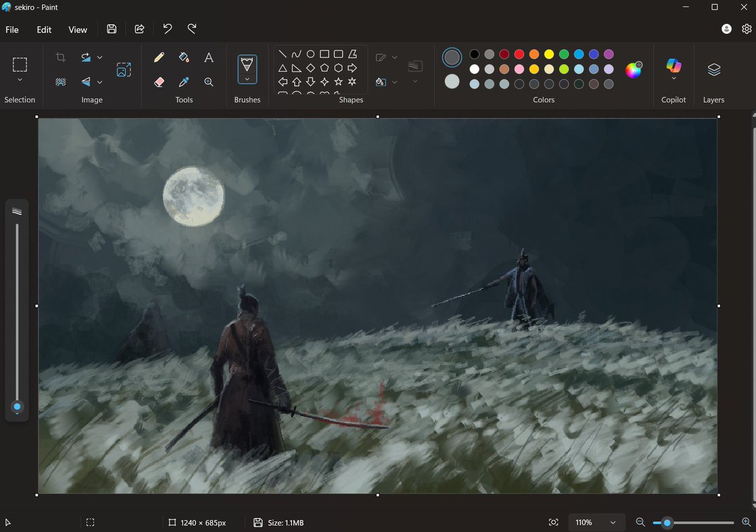The width and height of the screenshot is (756, 532).
Task: Open the View menu
Action: tap(77, 30)
